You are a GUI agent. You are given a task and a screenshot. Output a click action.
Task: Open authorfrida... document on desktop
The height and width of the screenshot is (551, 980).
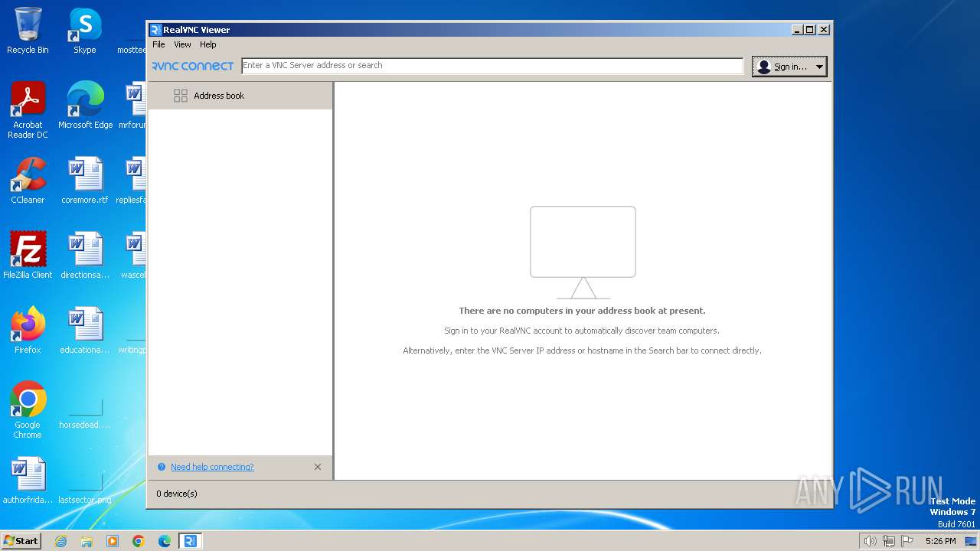click(x=28, y=481)
